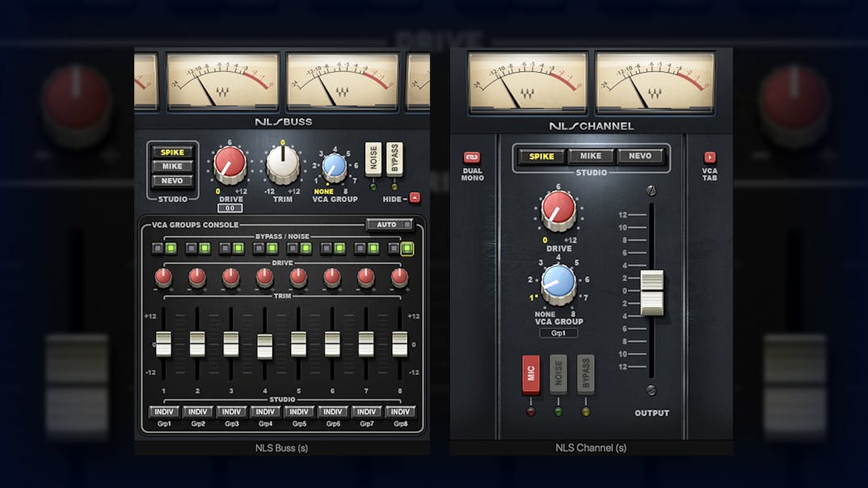Click the white Trim knob on NLS Buss

coord(282,165)
